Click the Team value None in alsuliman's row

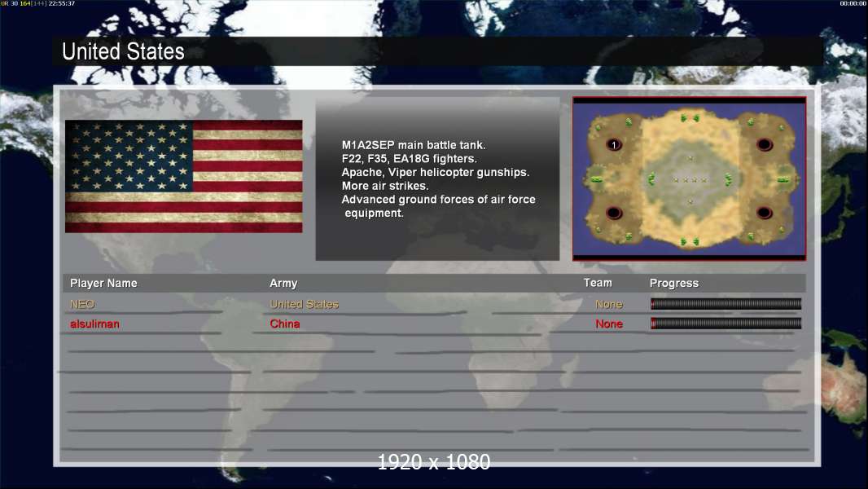[x=609, y=324]
